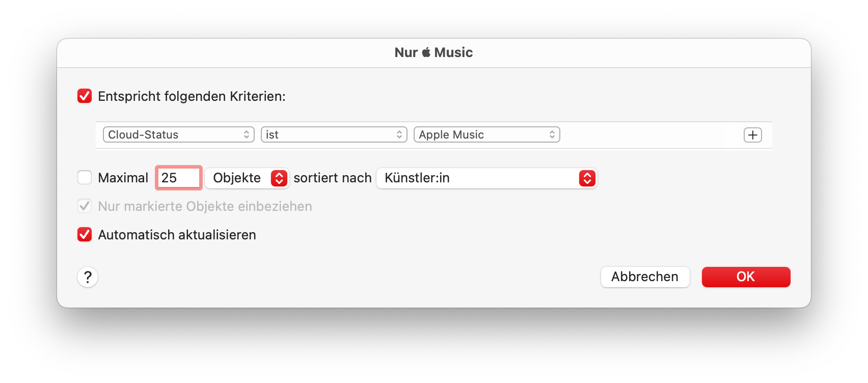Click the greyed-out 'Nur markierte Objekte einbeziehen' checkbox
Image resolution: width=868 pixels, height=383 pixels.
coord(85,206)
